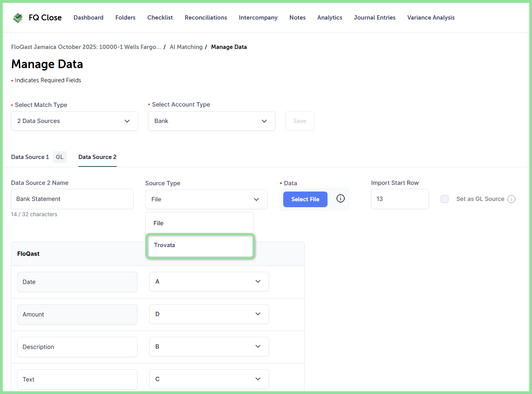Follow the AI Matching breadcrumb link
The width and height of the screenshot is (532, 394).
pos(186,47)
